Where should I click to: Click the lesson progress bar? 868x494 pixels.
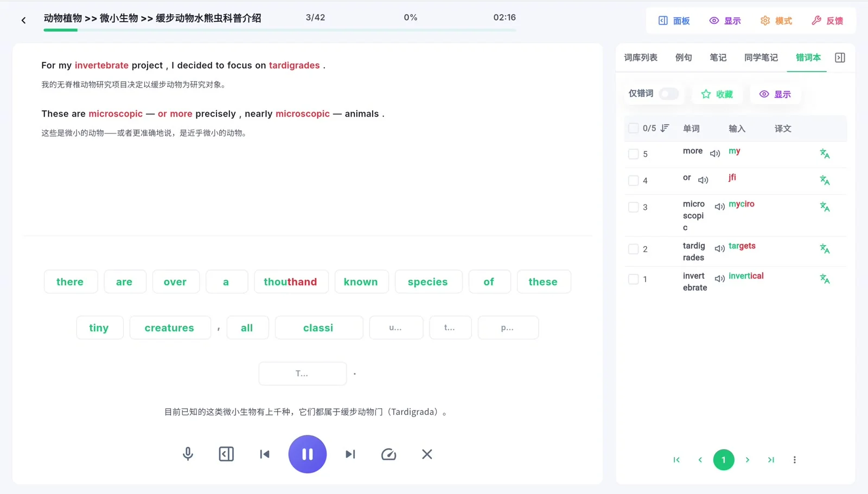pos(280,30)
